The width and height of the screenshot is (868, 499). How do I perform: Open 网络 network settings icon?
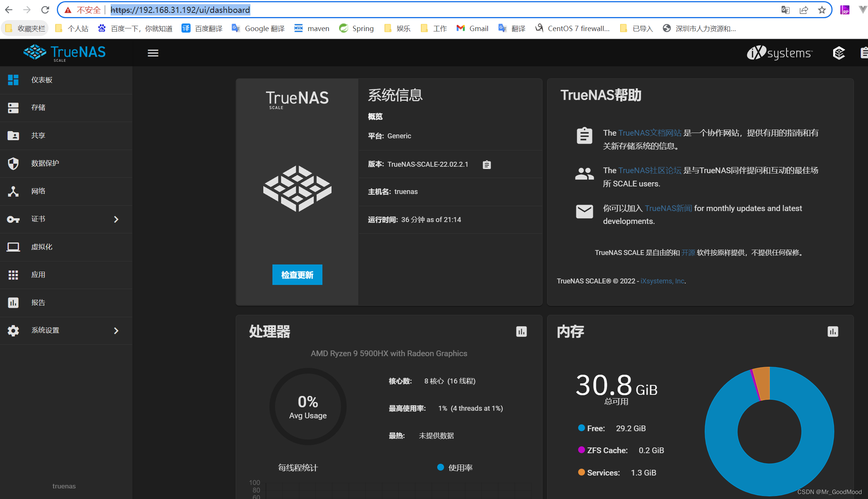pos(13,191)
